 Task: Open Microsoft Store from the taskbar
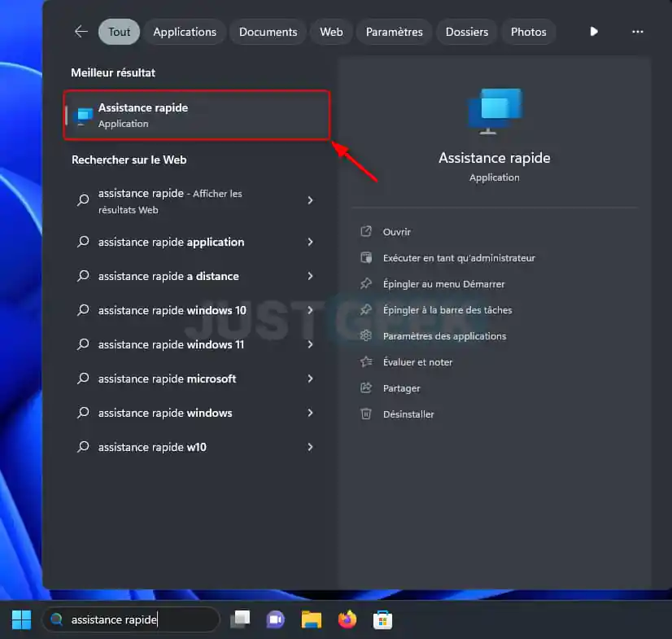click(382, 619)
